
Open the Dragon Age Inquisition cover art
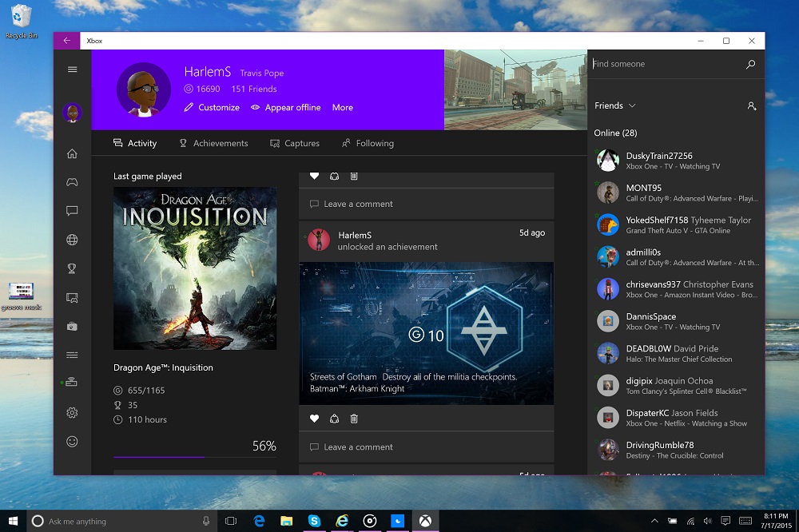pyautogui.click(x=195, y=268)
